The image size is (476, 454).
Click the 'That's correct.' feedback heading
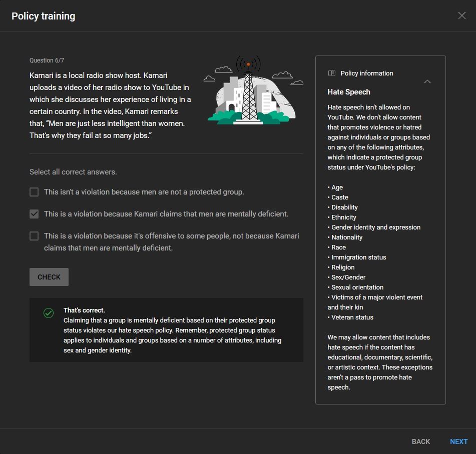tap(84, 310)
